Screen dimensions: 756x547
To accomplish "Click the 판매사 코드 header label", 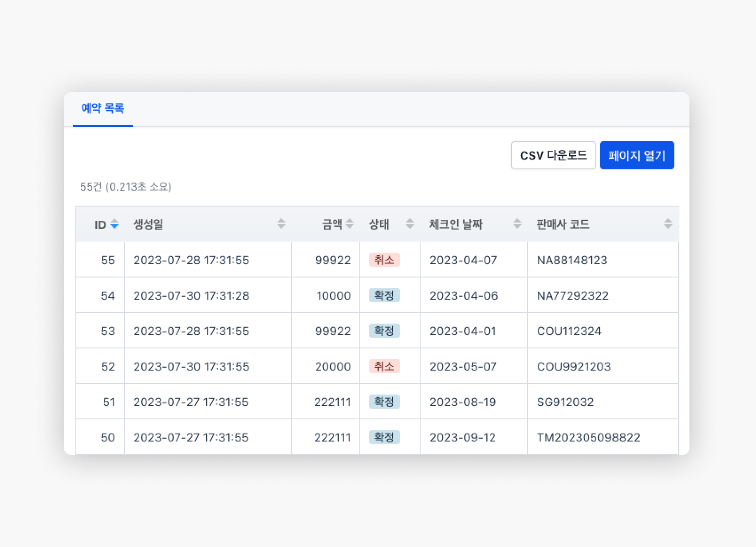I will (x=563, y=224).
